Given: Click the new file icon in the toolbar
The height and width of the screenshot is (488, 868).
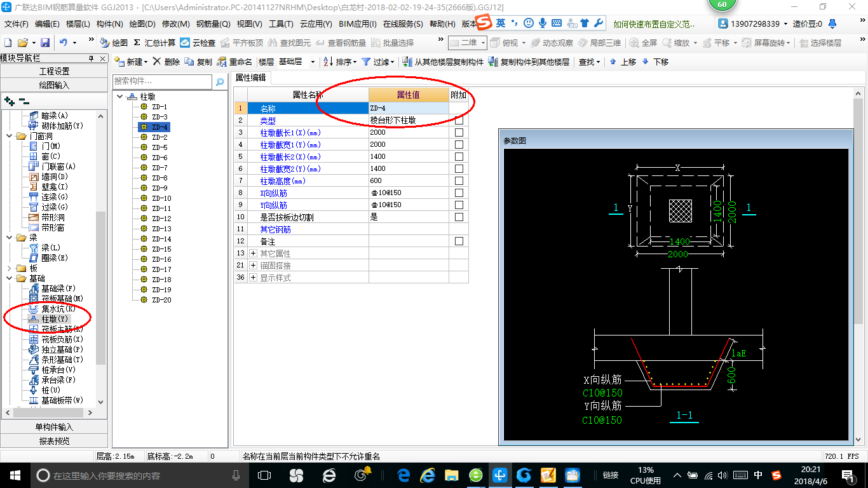Looking at the screenshot, I should click(x=8, y=43).
